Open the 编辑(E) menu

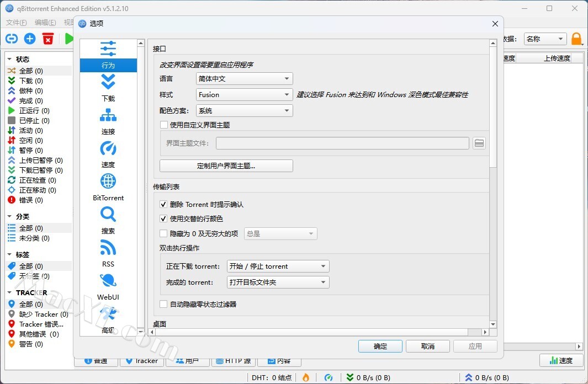pyautogui.click(x=45, y=23)
